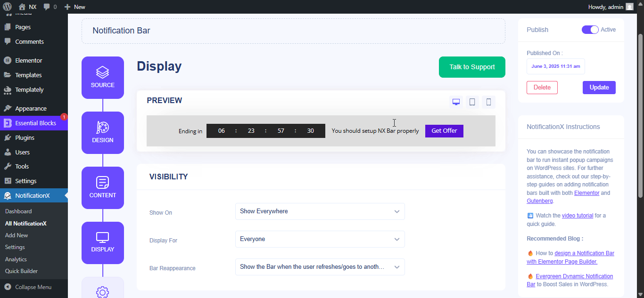Open All NotificationX submenu
This screenshot has width=644, height=298.
[26, 224]
